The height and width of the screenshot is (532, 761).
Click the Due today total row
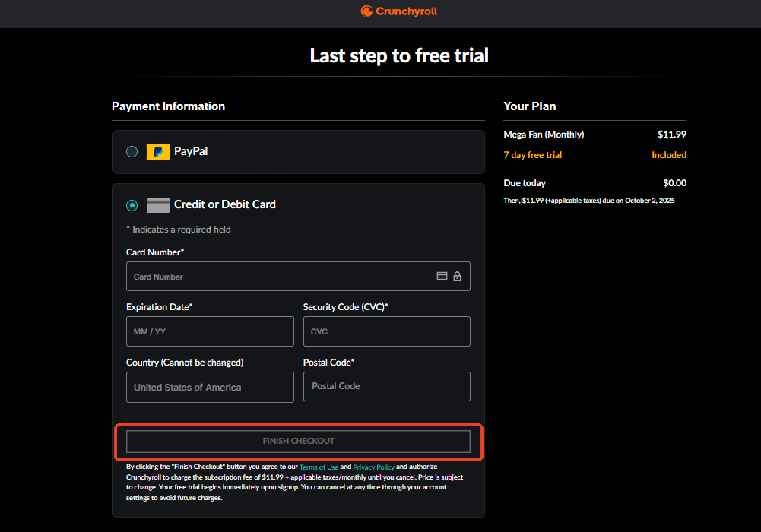tap(525, 183)
